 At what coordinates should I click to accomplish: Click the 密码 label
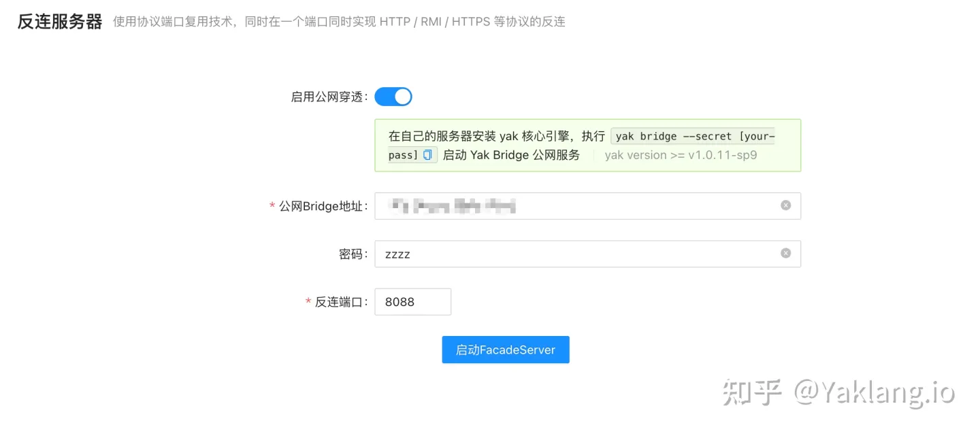point(353,254)
